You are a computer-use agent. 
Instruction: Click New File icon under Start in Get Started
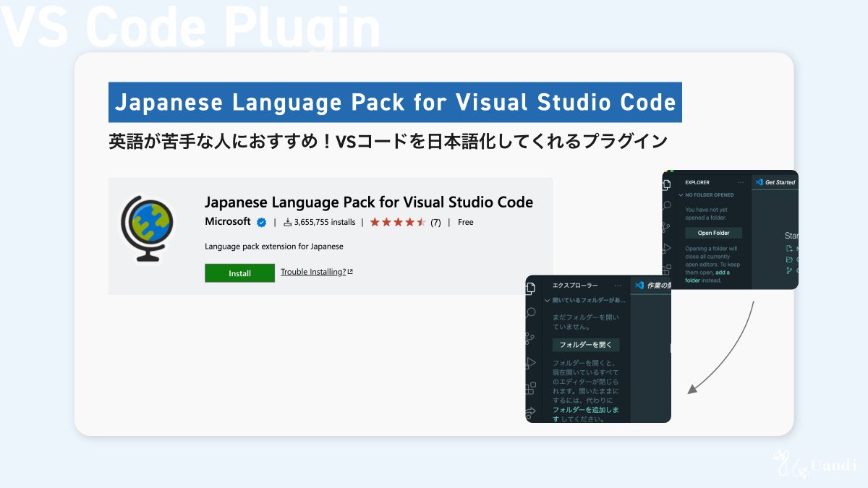[x=789, y=248]
